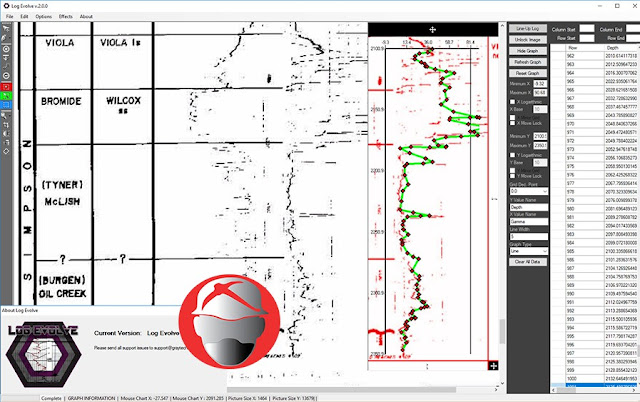Click the Log Evolve hexagon logo in About
This screenshot has width=640, height=402.
tap(44, 355)
